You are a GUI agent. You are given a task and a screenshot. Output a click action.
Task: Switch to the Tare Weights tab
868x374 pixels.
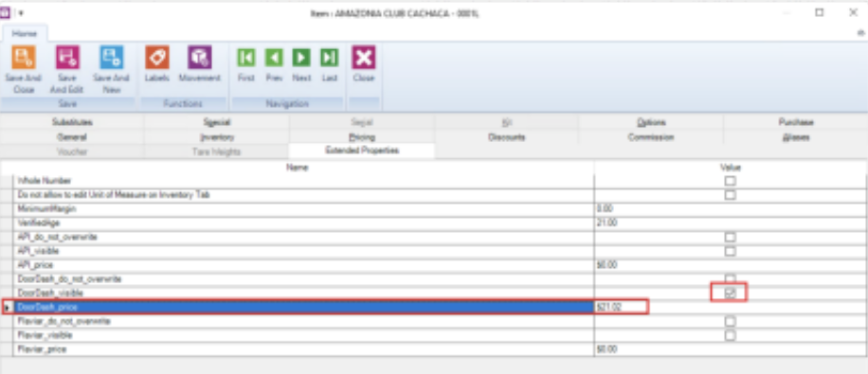pos(216,151)
